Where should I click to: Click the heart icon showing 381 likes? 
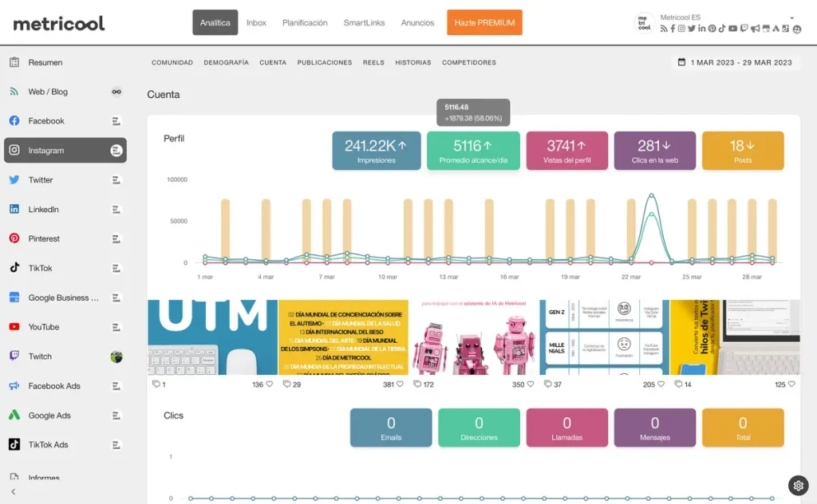click(400, 384)
